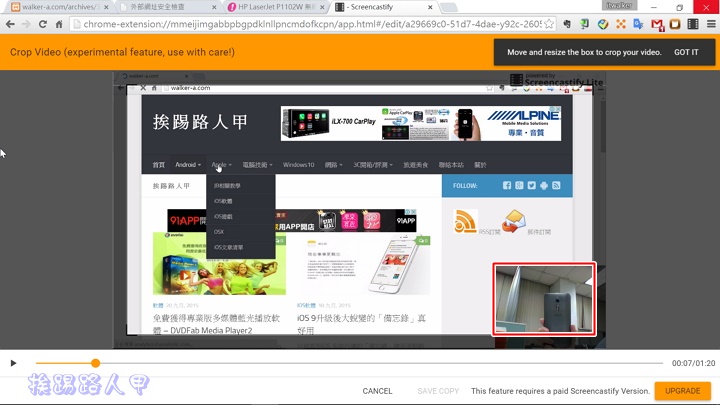The image size is (720, 405).
Task: Click the Alpine CarPlay banner ad
Action: [421, 124]
